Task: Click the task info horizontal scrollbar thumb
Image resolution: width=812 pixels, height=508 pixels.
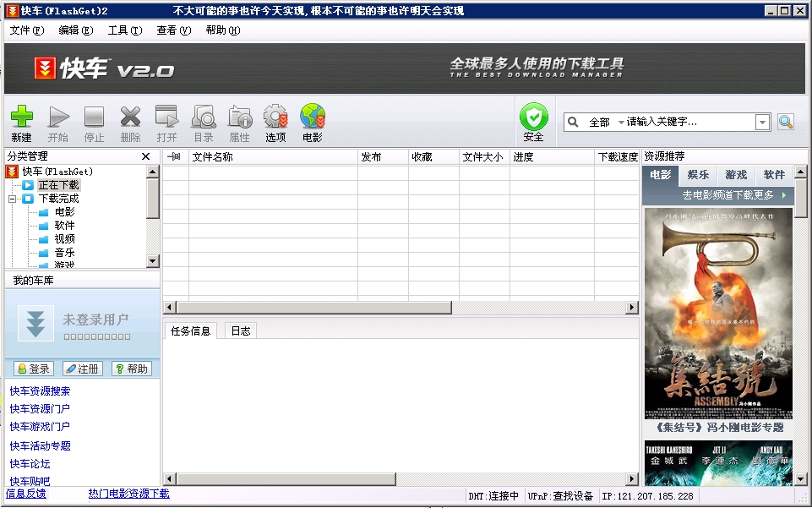Action: click(x=286, y=479)
